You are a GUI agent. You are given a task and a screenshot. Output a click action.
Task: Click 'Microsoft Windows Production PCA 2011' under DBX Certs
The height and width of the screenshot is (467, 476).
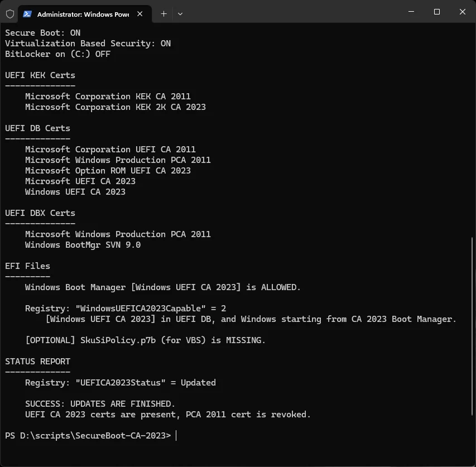click(118, 234)
